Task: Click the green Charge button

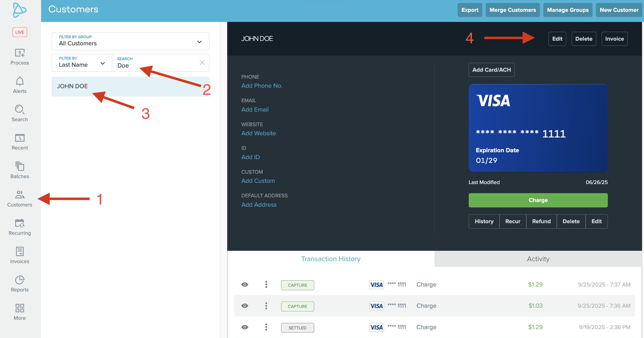Action: pyautogui.click(x=538, y=200)
